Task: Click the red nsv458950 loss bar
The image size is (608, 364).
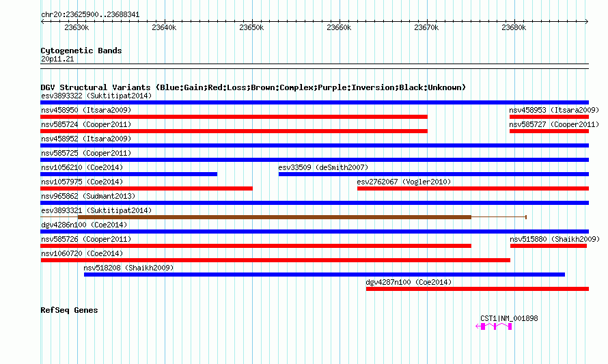Action: tap(234, 117)
